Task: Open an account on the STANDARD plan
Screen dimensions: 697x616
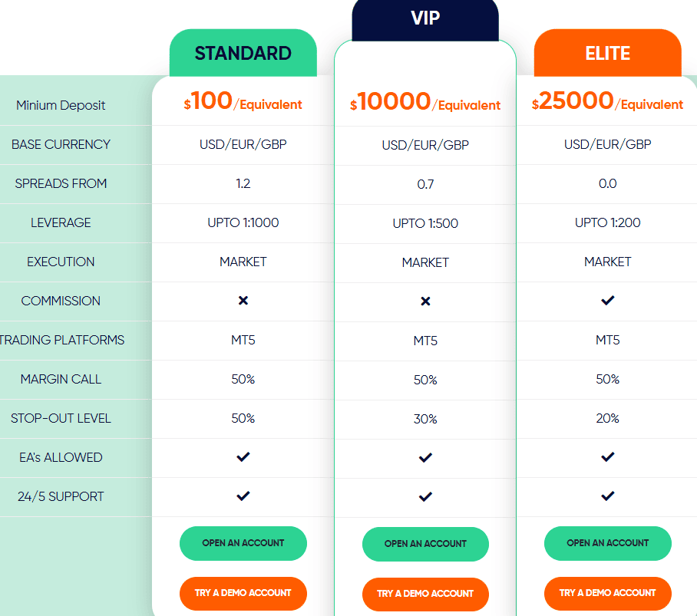Action: click(243, 543)
